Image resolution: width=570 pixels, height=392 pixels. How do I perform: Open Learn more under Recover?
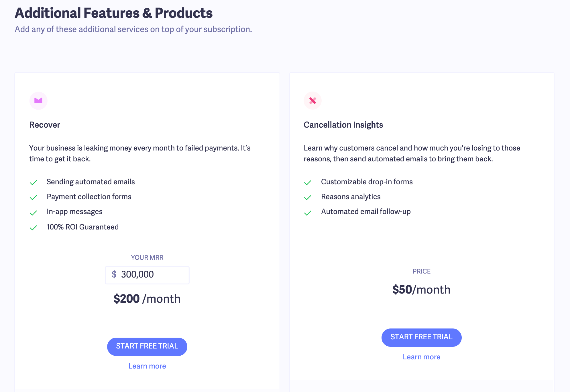(x=147, y=366)
